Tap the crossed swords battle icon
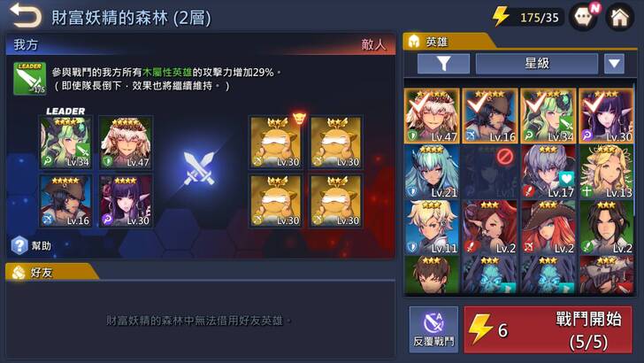The width and height of the screenshot is (644, 363). pos(199,169)
